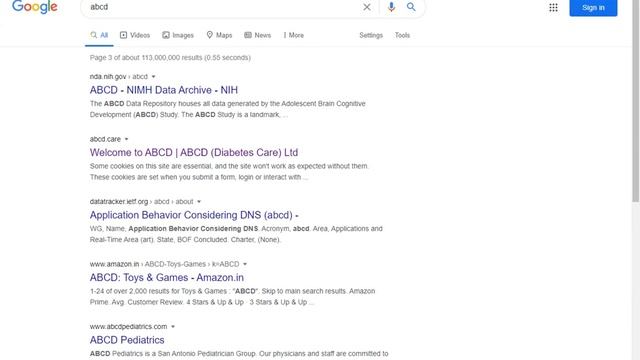Viewport: 640px width, 360px height.
Task: Expand dropdown arrow next to www.amazon.in
Action: (x=245, y=264)
